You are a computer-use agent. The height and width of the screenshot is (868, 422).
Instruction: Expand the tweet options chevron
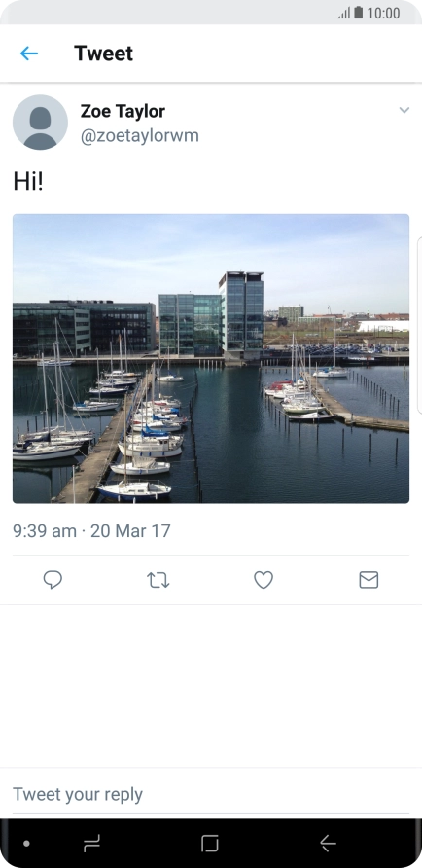point(404,110)
